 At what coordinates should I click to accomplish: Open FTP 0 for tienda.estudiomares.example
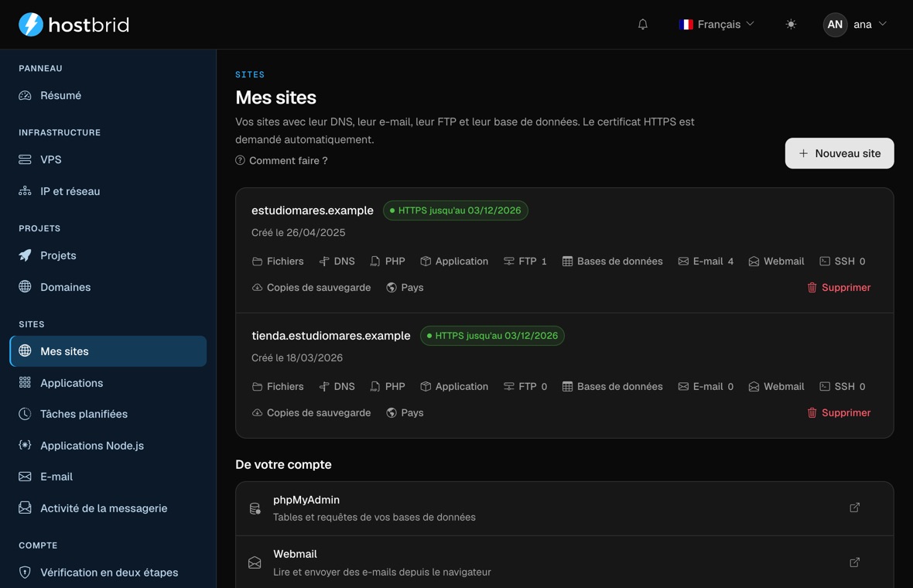click(525, 387)
